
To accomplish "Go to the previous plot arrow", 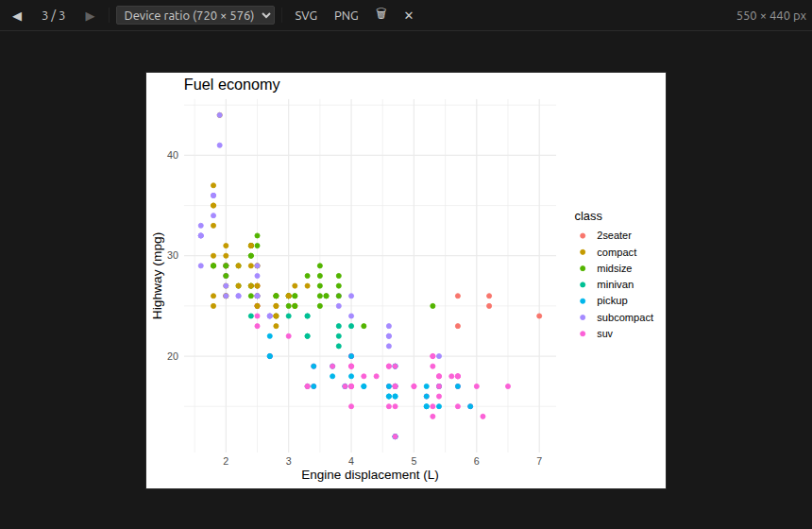I will coord(17,16).
